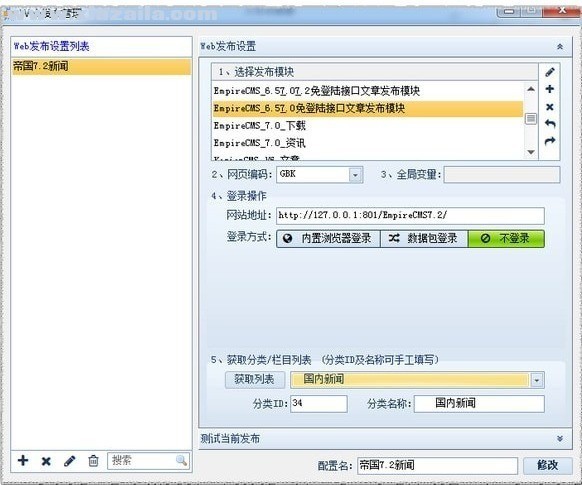
Task: Click the magnifier icon in search box
Action: coord(181,461)
